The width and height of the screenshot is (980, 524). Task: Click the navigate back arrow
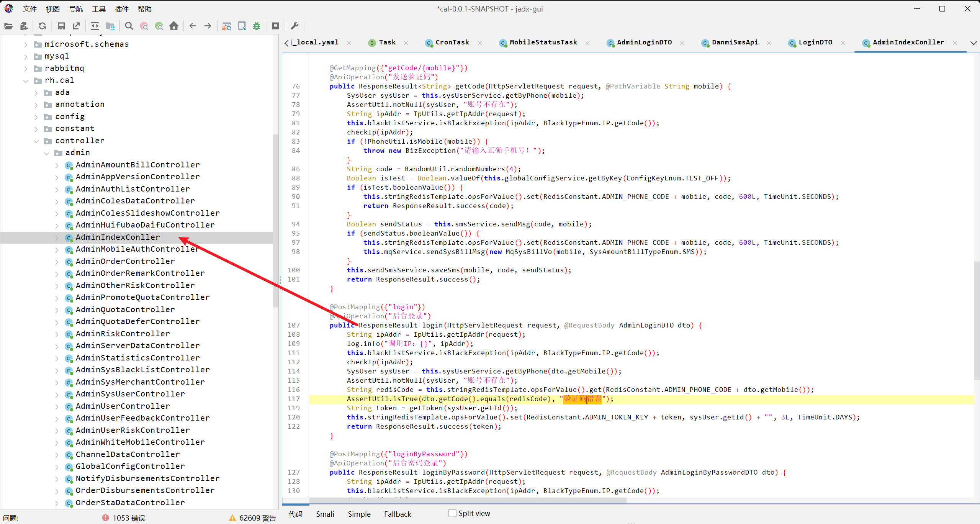[x=193, y=26]
